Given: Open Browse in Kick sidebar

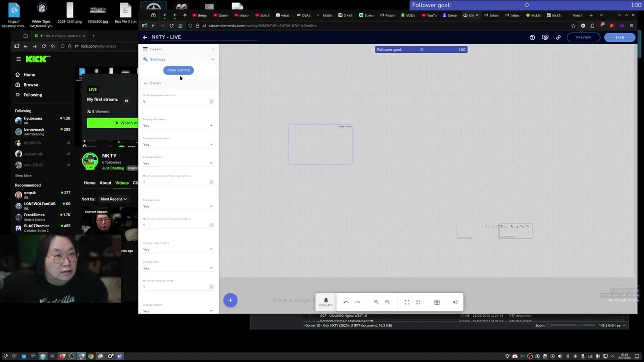Looking at the screenshot, I should [x=30, y=85].
